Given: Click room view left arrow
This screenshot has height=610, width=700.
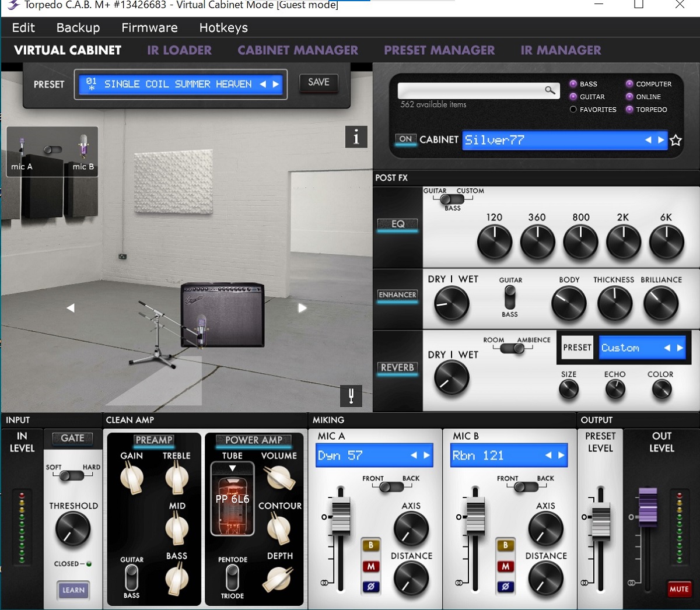Looking at the screenshot, I should pos(71,308).
